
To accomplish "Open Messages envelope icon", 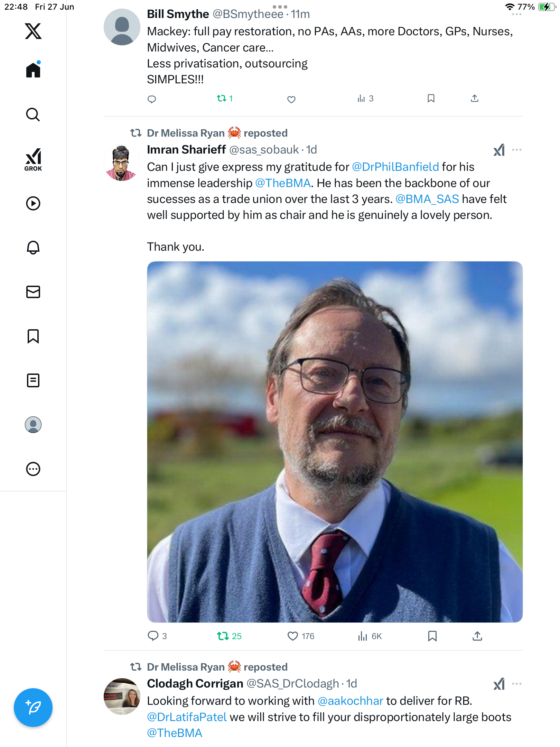I will [x=33, y=292].
